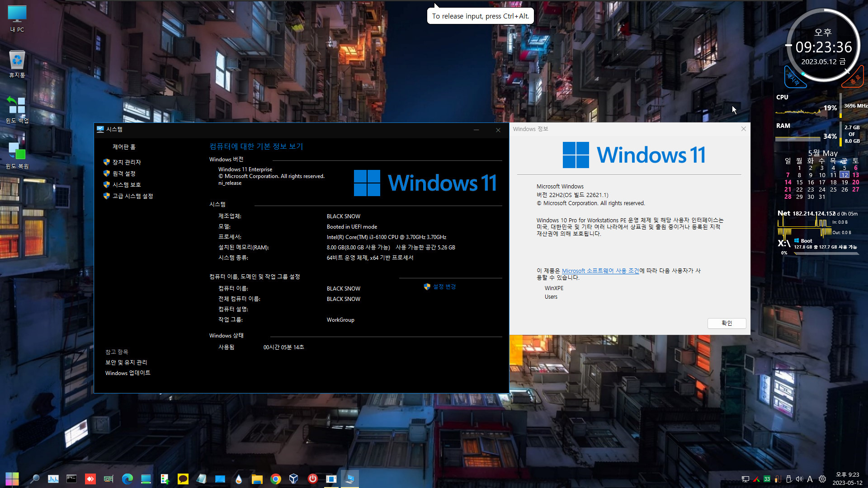Click X:\ Boot drive usage bar
Image resolution: width=868 pixels, height=488 pixels.
[826, 253]
